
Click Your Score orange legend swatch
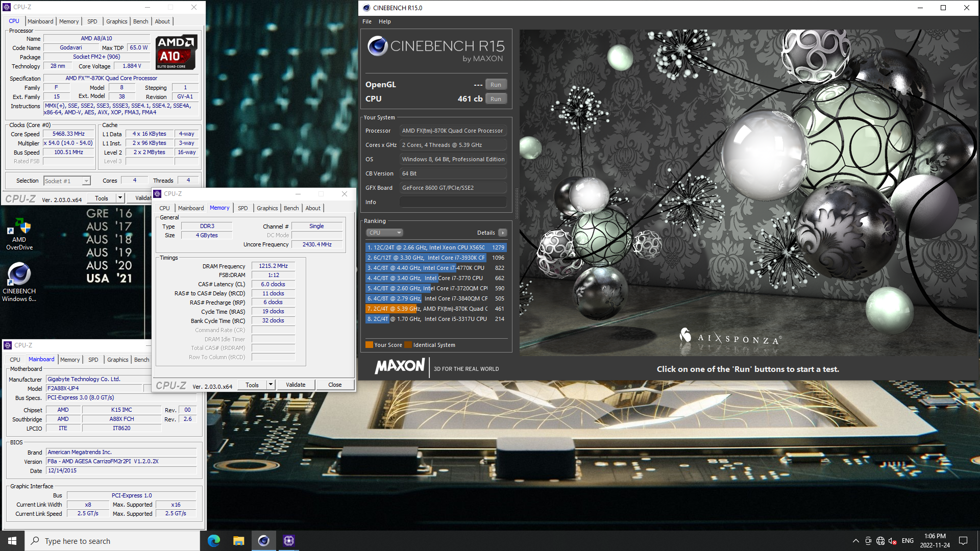(369, 345)
